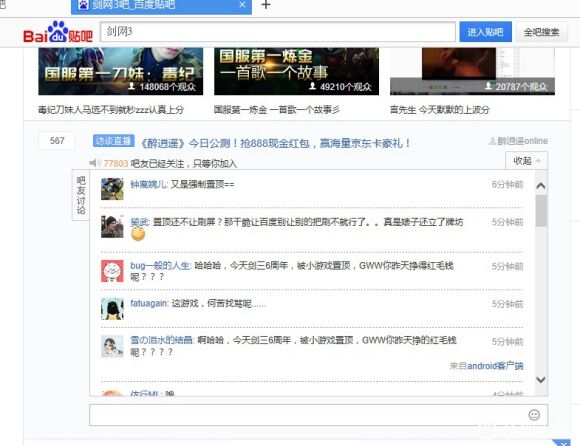Click caption 国服第一炼金 一首歌一个故事
The image size is (580, 446).
[x=277, y=109]
